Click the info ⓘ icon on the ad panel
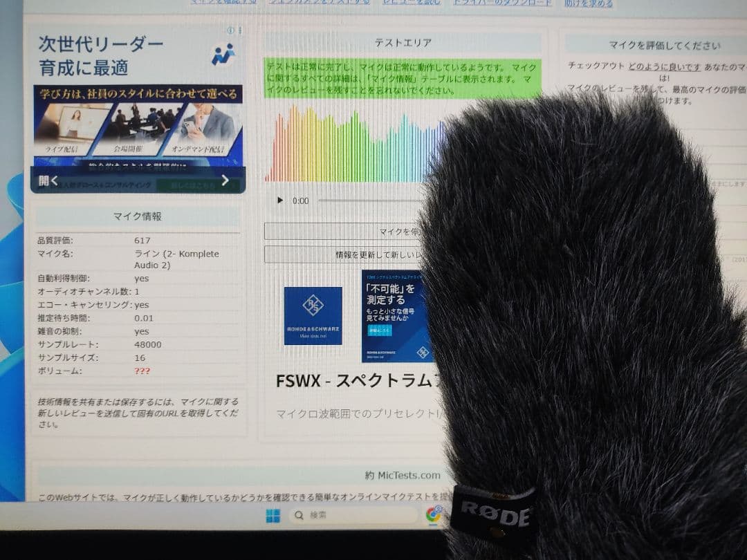This screenshot has width=747, height=560. 230,30
